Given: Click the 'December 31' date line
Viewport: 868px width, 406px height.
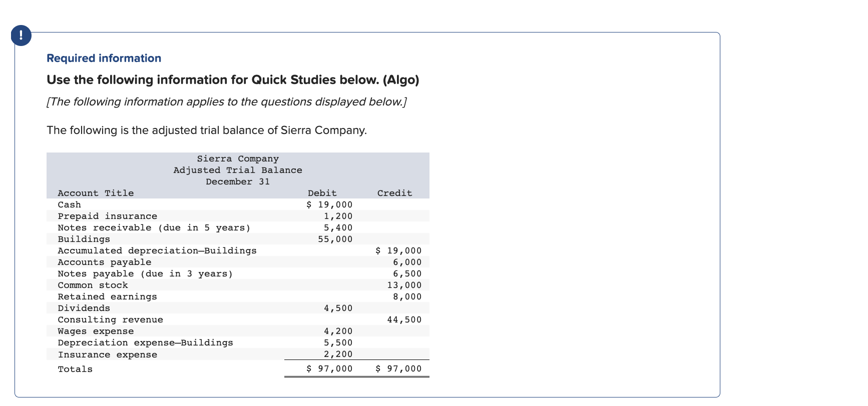Looking at the screenshot, I should point(238,181).
